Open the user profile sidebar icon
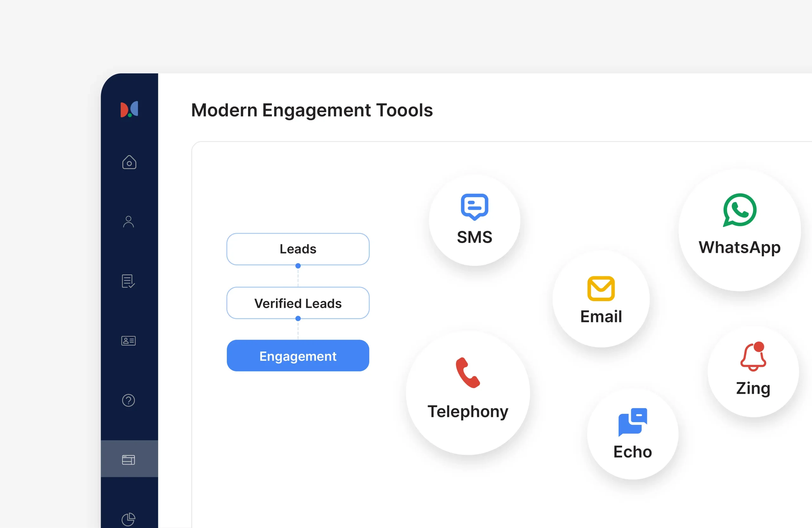Image resolution: width=812 pixels, height=528 pixels. click(x=129, y=222)
